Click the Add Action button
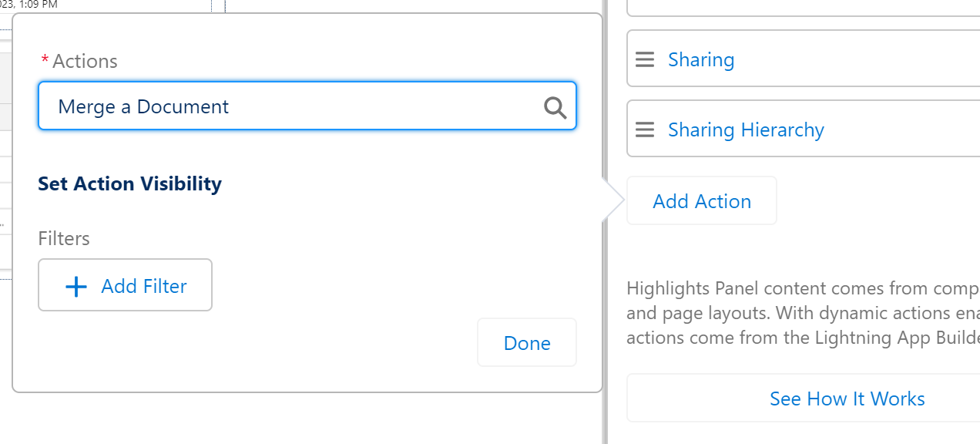Viewport: 980px width, 444px height. pos(702,200)
